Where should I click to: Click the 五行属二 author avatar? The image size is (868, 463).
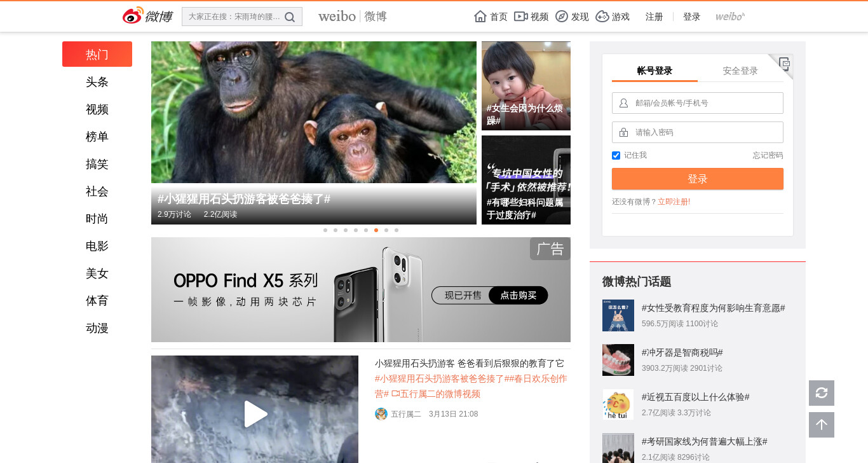[x=381, y=414]
